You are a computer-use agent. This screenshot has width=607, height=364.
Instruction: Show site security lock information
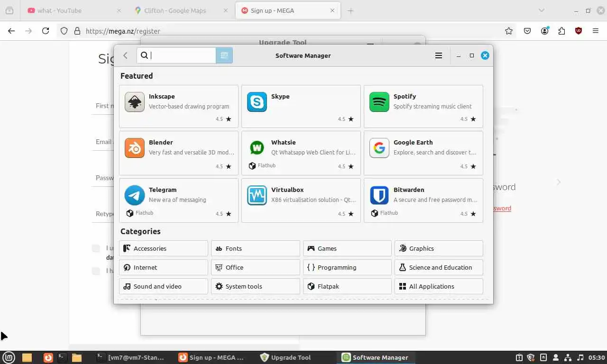point(77,31)
